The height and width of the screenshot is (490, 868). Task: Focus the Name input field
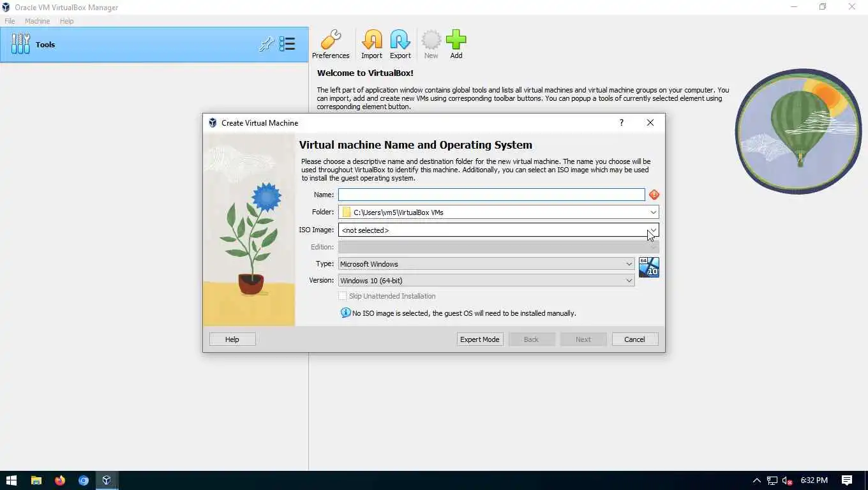point(491,195)
